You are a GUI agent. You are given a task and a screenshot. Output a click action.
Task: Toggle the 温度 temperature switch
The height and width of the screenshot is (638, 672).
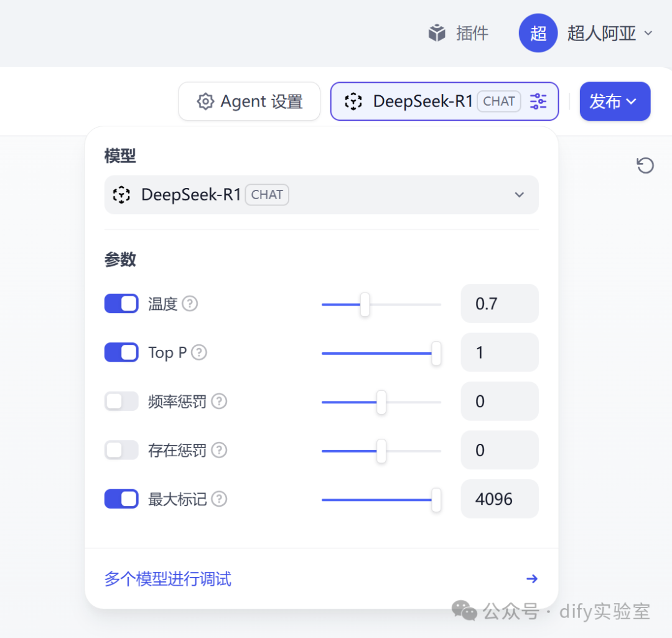click(121, 304)
